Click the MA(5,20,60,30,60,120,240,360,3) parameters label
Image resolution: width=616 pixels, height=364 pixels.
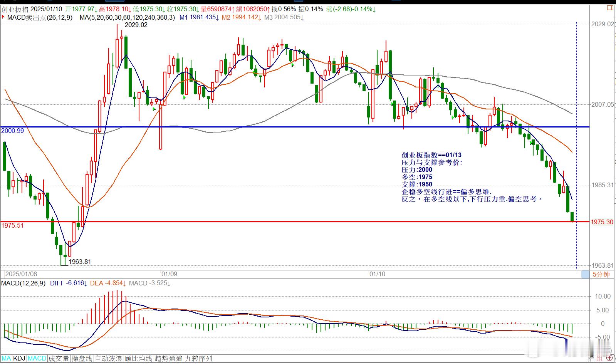[127, 17]
